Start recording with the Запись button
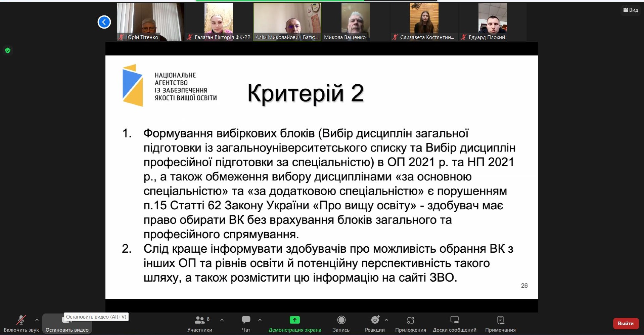The height and width of the screenshot is (335, 644). coord(341,320)
